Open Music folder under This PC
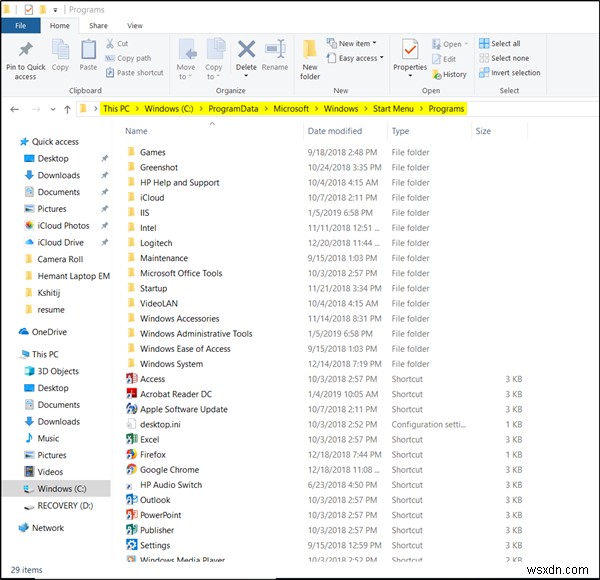600x580 pixels. 42,438
